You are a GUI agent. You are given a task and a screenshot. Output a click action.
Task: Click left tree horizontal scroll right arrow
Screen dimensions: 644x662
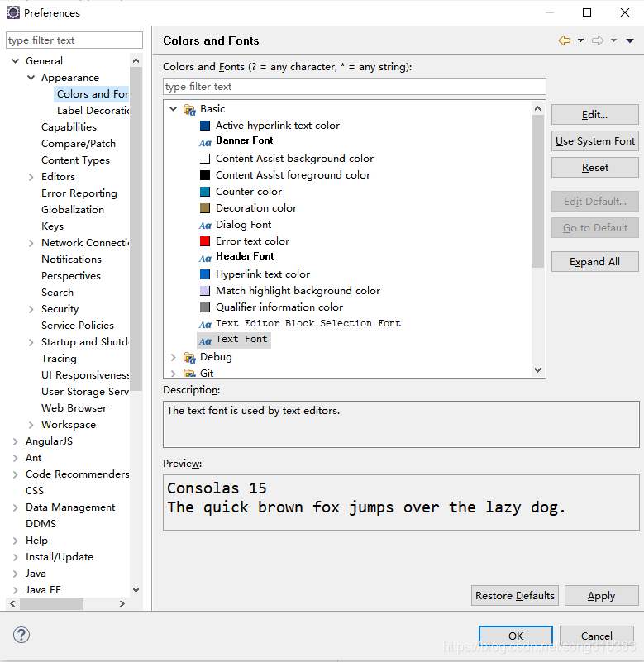coord(122,604)
